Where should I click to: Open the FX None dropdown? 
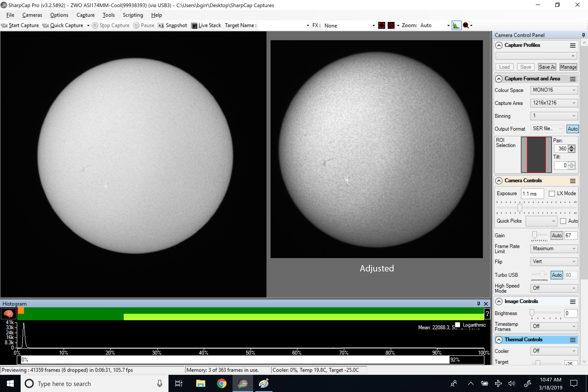pyautogui.click(x=349, y=26)
